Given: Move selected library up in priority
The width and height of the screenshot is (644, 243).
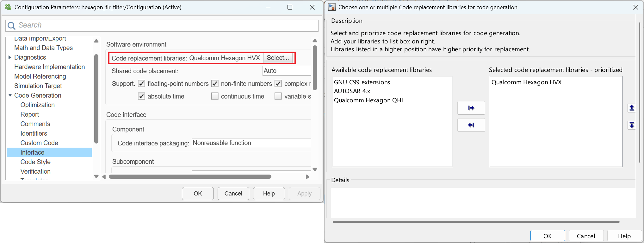Looking at the screenshot, I should click(631, 108).
